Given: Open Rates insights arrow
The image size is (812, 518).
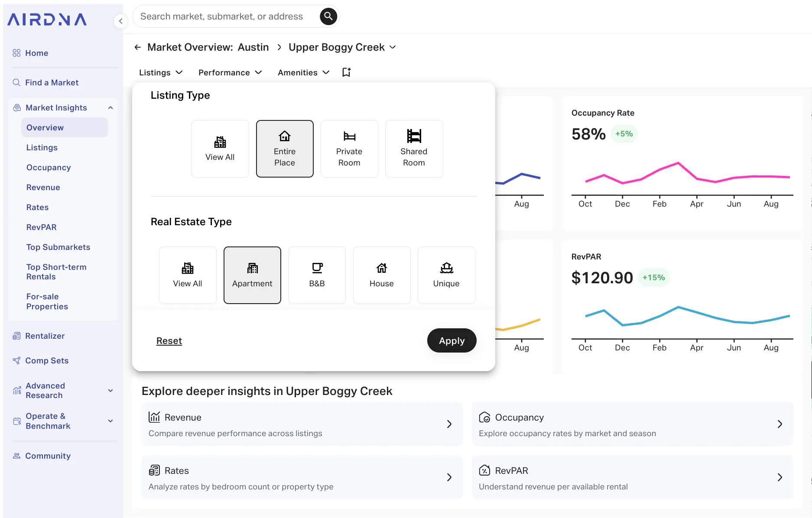Looking at the screenshot, I should click(449, 477).
